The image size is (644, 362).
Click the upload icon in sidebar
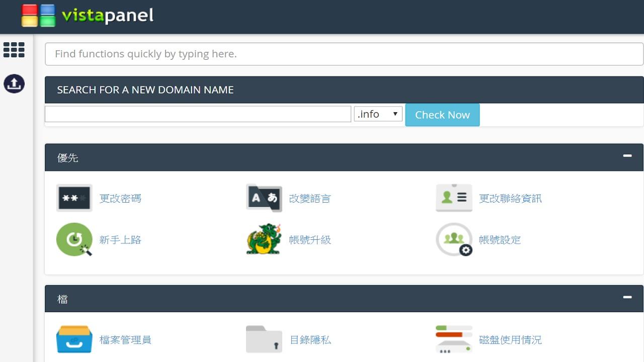pos(14,84)
